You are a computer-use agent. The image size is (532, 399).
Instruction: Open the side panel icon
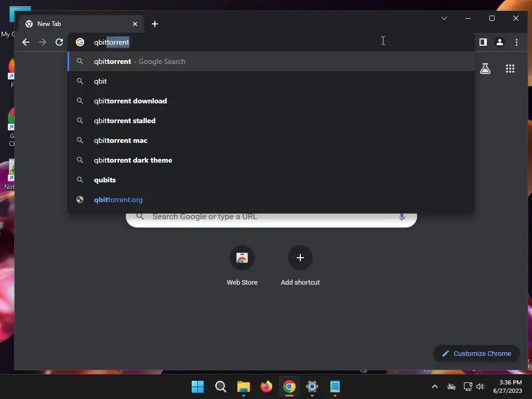[483, 42]
